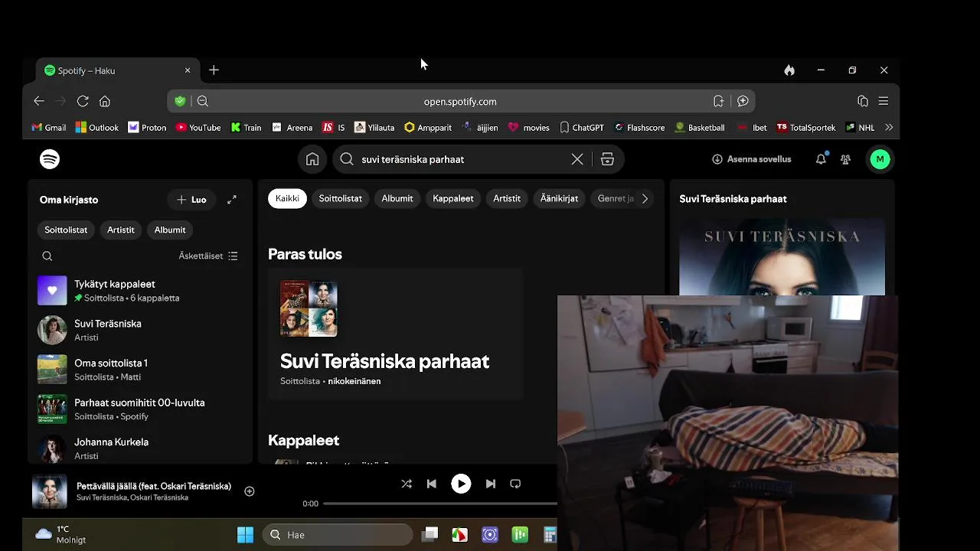The width and height of the screenshot is (980, 551).
Task: Open browser home page
Action: 105,101
